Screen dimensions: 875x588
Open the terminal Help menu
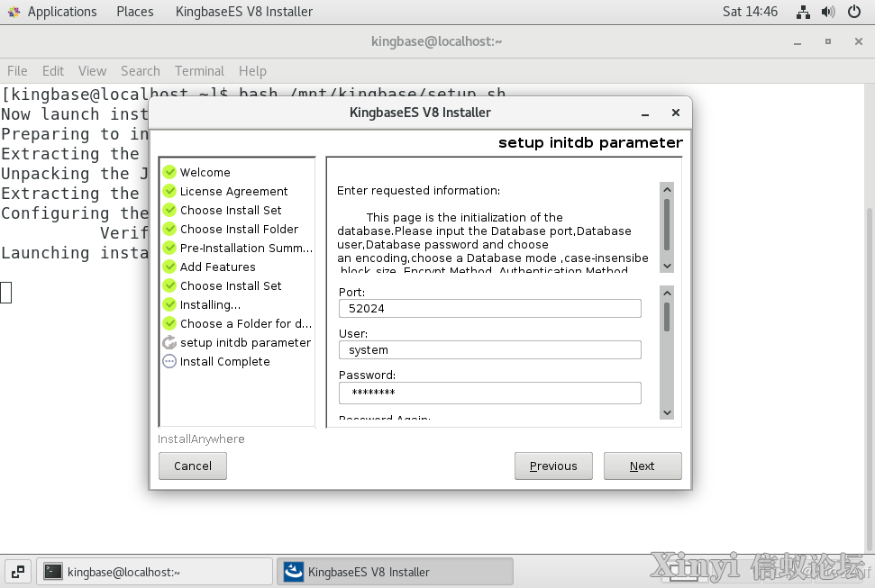253,71
